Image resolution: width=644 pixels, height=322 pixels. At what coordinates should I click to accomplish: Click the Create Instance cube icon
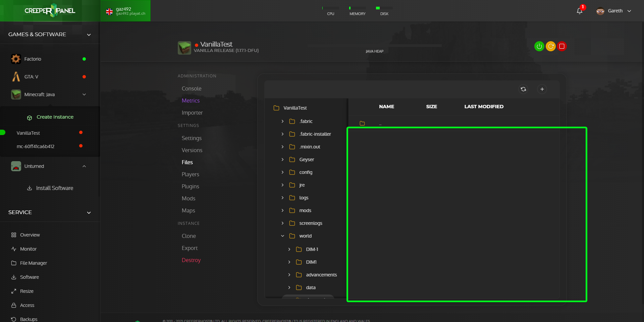tap(30, 118)
